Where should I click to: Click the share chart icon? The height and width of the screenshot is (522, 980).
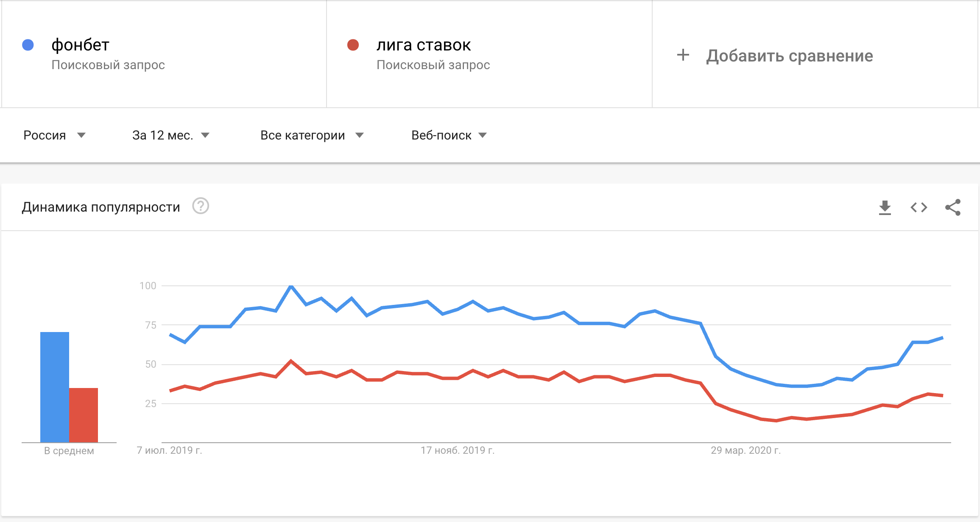[952, 208]
